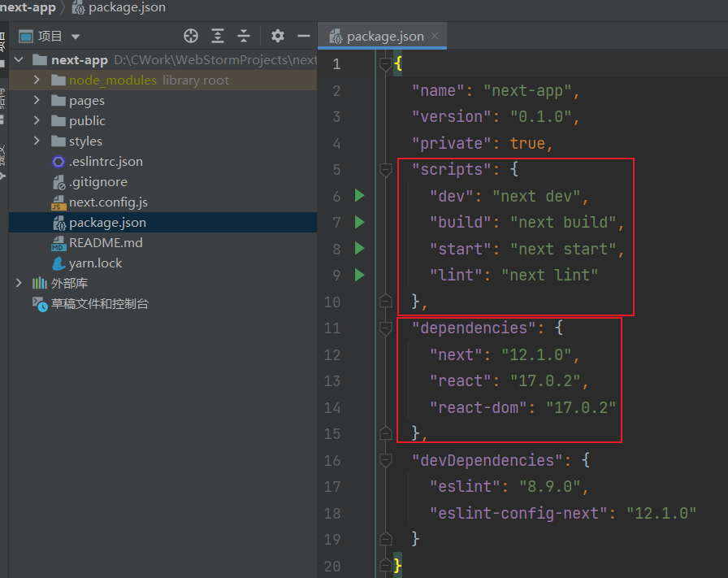728x578 pixels.
Task: Collapse the next-app root folder
Action: tap(19, 60)
